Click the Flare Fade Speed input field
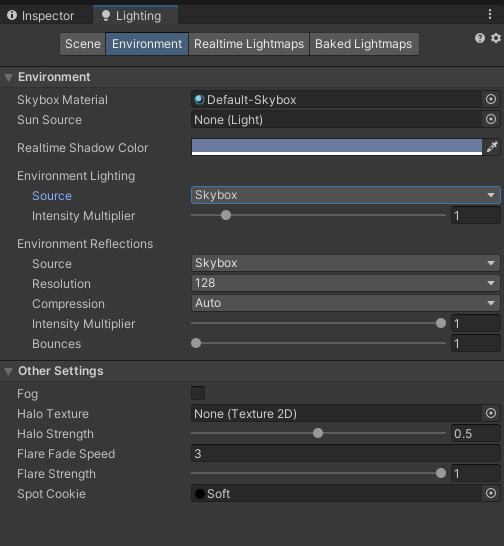This screenshot has width=504, height=546. (x=346, y=453)
